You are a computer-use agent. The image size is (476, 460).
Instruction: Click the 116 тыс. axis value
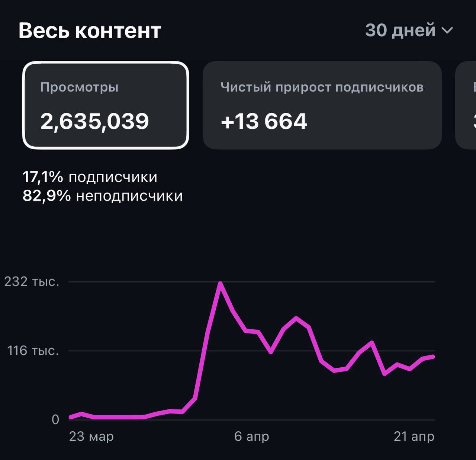pos(33,350)
